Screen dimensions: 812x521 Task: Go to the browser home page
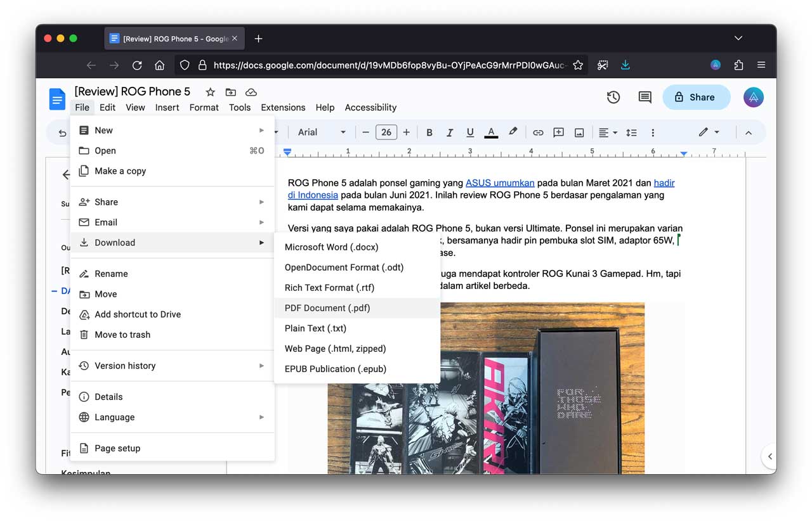point(160,65)
